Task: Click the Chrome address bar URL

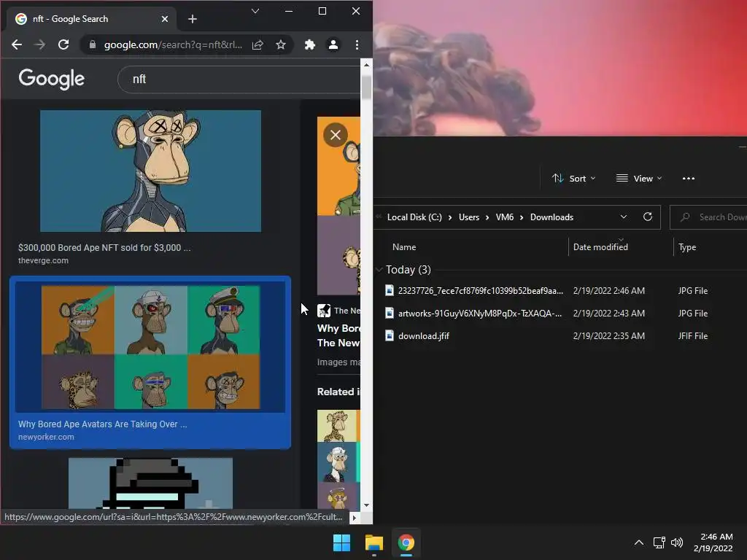Action: (173, 44)
